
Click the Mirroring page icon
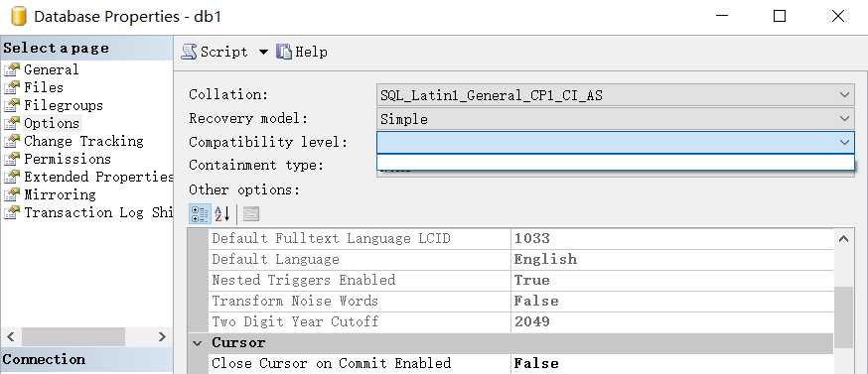tap(12, 194)
